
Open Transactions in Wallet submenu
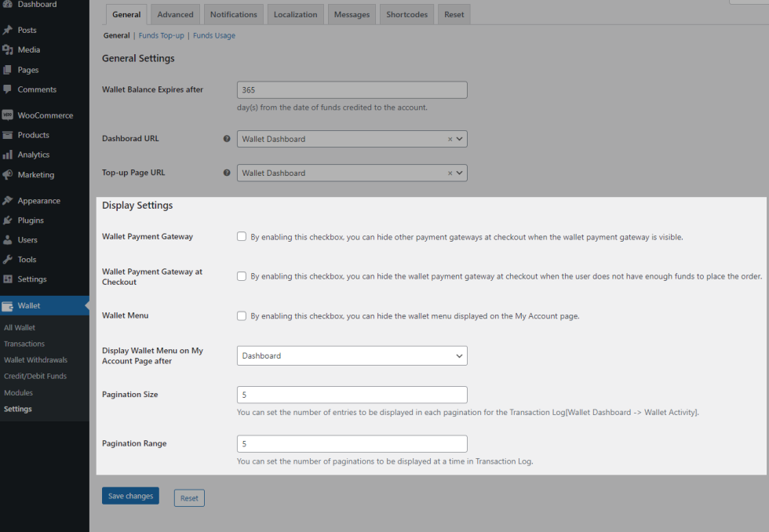[x=24, y=344]
